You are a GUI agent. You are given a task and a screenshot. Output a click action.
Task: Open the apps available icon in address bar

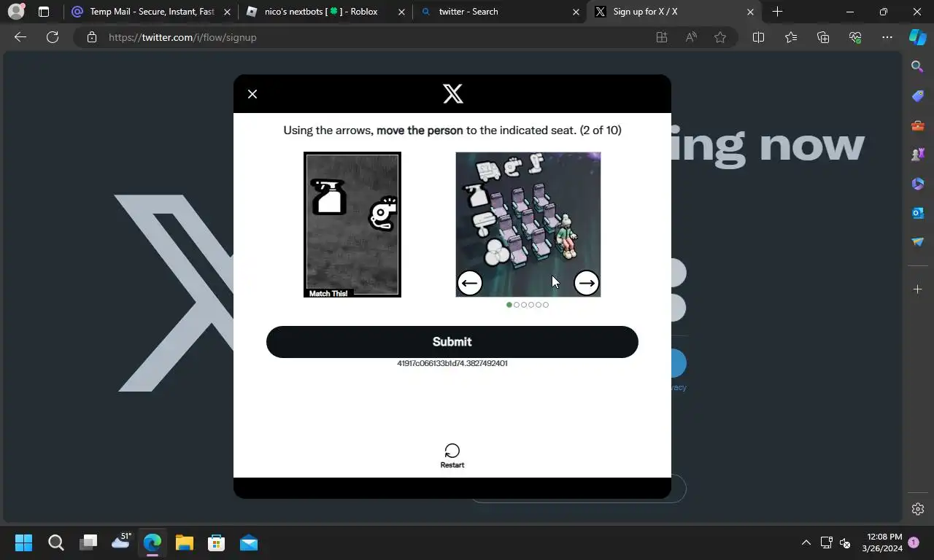[662, 37]
